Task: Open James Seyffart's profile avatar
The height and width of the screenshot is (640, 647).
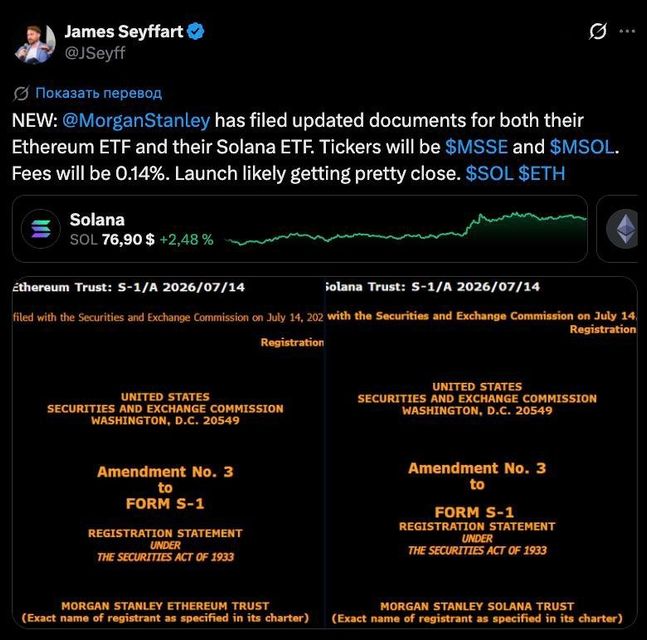Action: pyautogui.click(x=35, y=44)
